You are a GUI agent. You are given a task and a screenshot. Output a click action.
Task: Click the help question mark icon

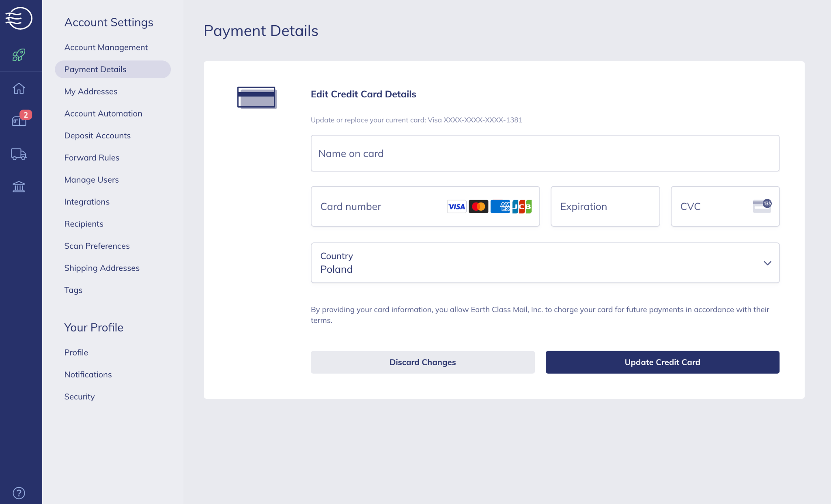(19, 493)
